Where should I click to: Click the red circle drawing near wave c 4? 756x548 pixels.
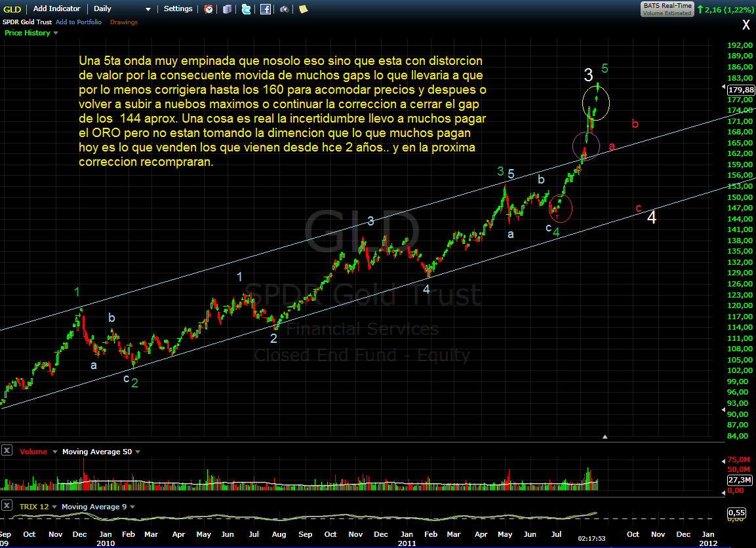tap(560, 208)
